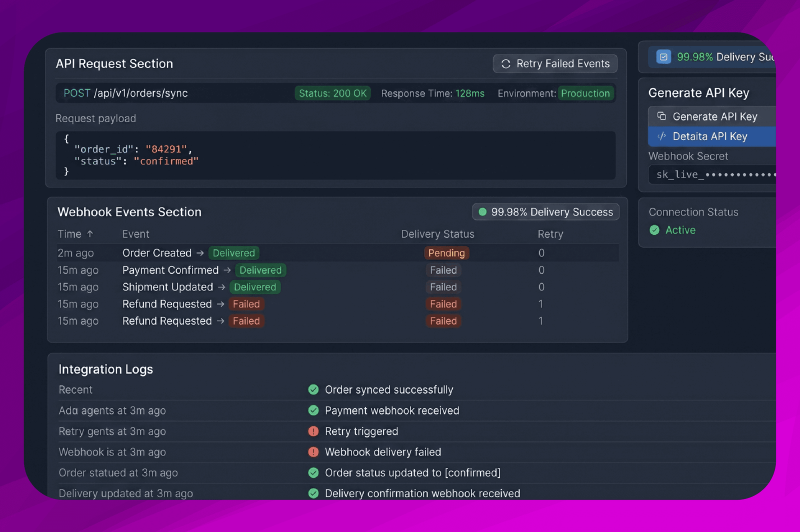Viewport: 800px width, 532px height.
Task: Click the Retry Failed Events button
Action: (x=555, y=63)
